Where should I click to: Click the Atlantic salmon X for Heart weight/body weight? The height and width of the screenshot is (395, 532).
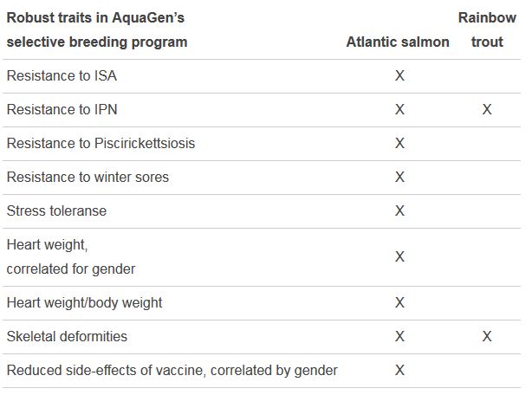[x=399, y=303]
